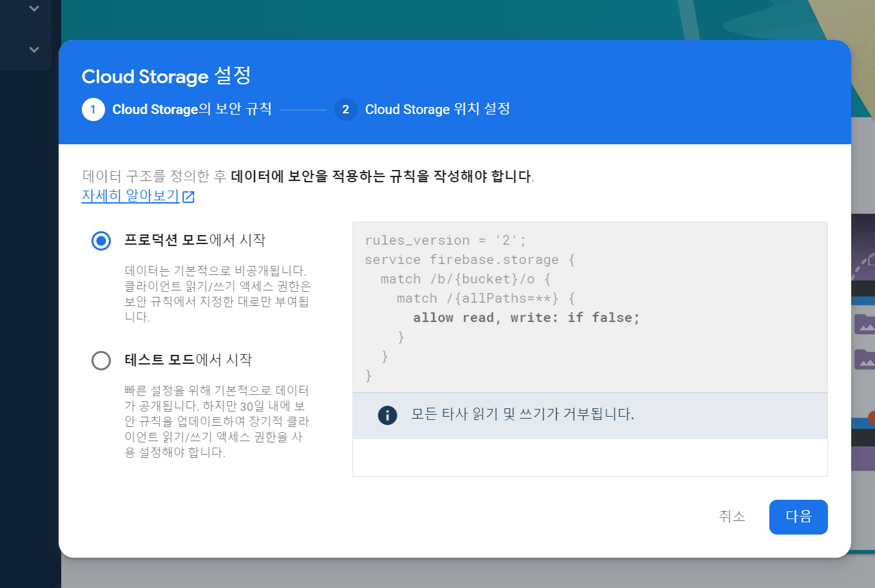Open the 자세히 알아보기 link
The height and width of the screenshot is (588, 875).
[x=130, y=196]
